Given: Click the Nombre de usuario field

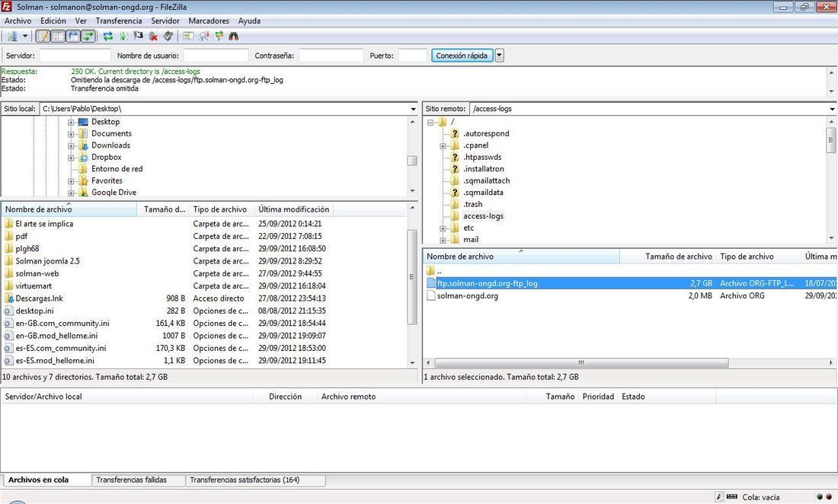Looking at the screenshot, I should click(x=216, y=56).
